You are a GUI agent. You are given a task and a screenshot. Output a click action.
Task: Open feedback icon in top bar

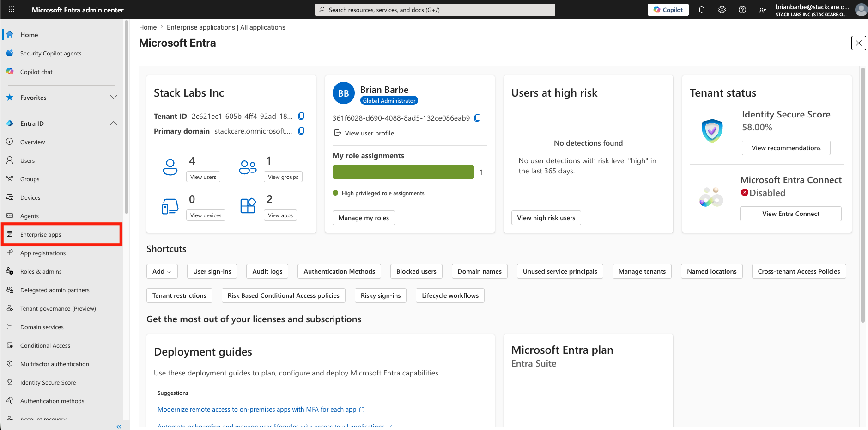(x=762, y=10)
